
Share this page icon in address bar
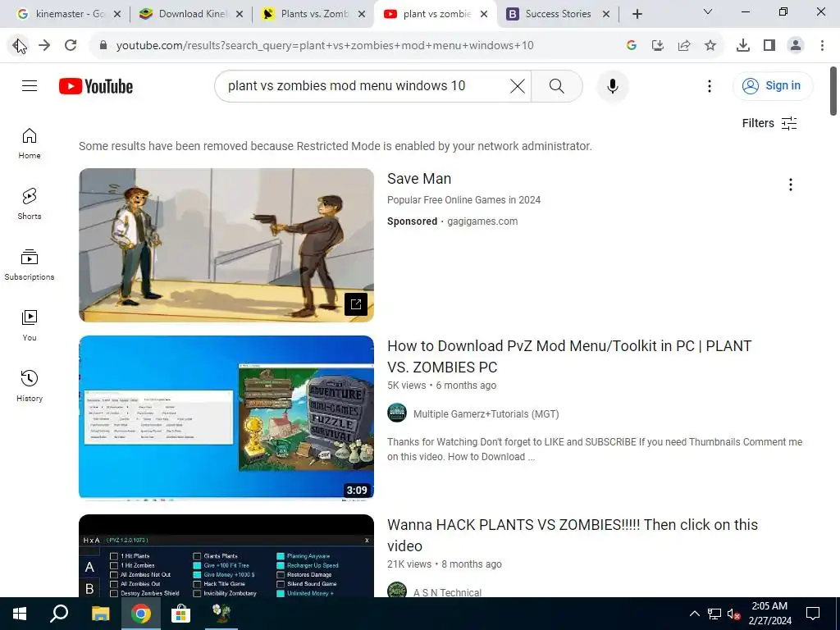pos(684,46)
